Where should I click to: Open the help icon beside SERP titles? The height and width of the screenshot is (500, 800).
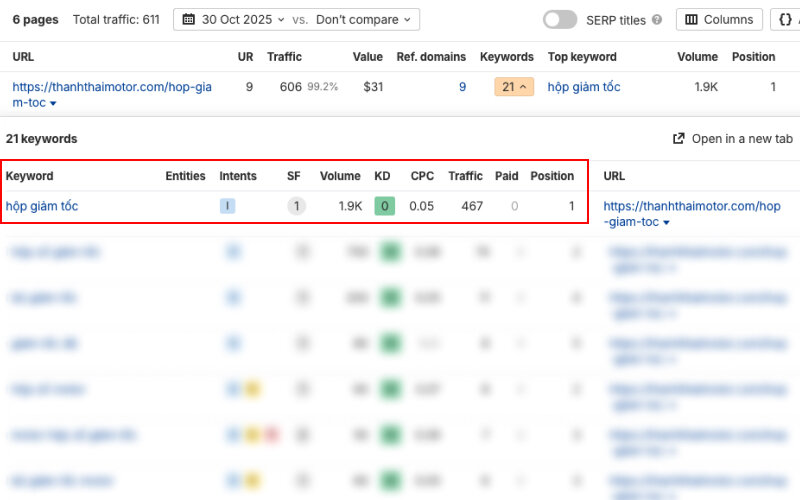[657, 20]
